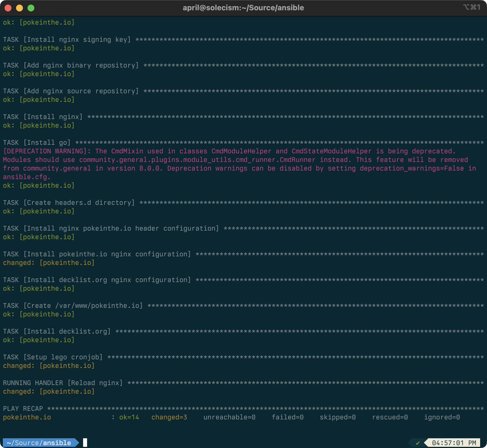The width and height of the screenshot is (487, 448).
Task: Click the block cursor next to the prompt
Action: click(x=84, y=442)
